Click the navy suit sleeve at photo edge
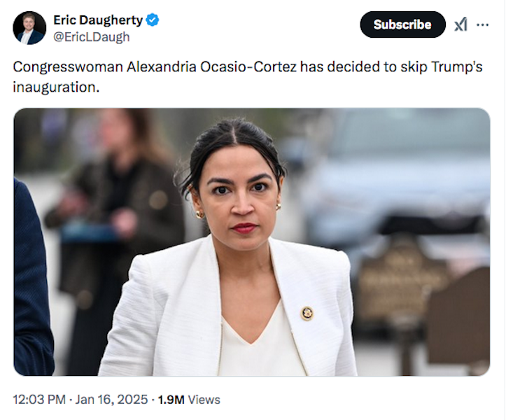The image size is (506, 420). pyautogui.click(x=31, y=278)
